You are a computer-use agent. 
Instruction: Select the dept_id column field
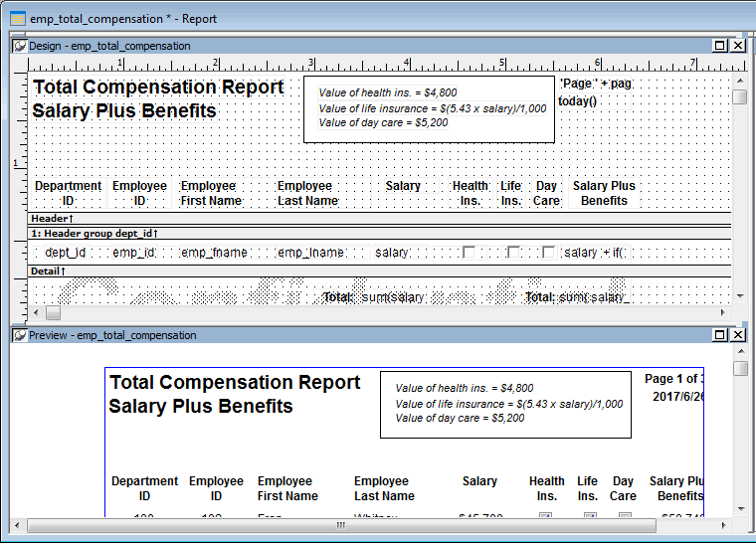tap(66, 253)
